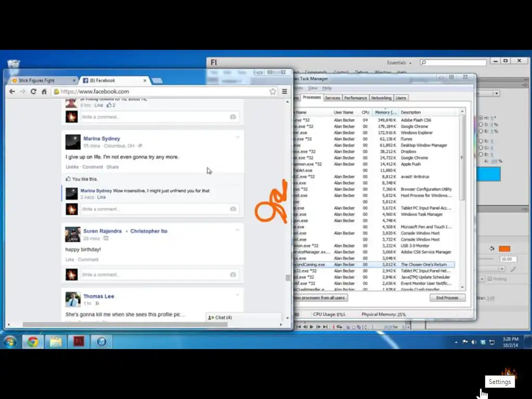Image resolution: width=532 pixels, height=399 pixels.
Task: Switch to Stick Figures Fight tab
Action: click(x=36, y=81)
